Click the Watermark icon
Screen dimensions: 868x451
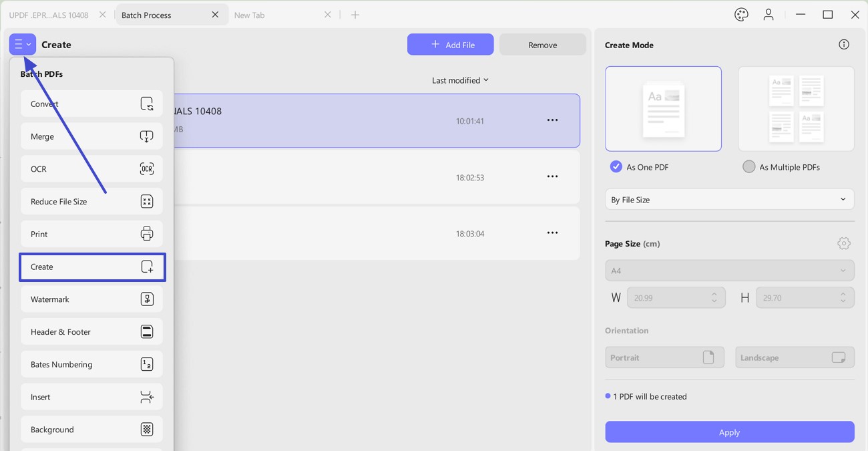tap(147, 299)
